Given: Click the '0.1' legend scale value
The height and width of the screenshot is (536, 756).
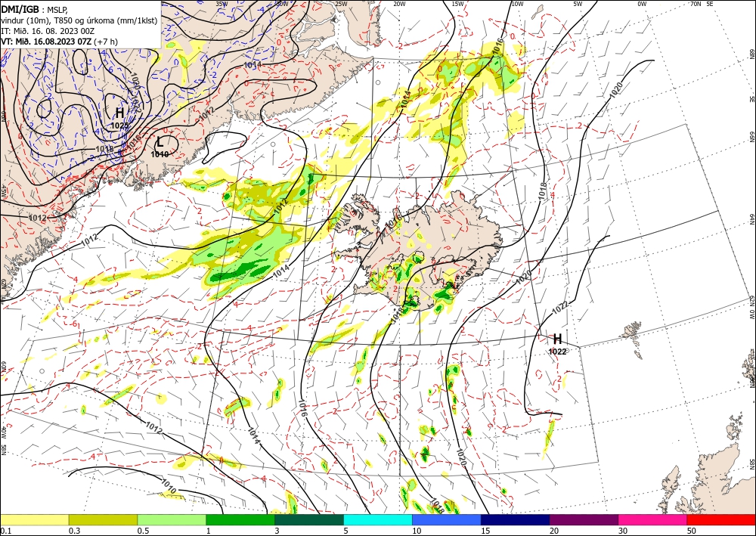Looking at the screenshot, I should [5, 531].
